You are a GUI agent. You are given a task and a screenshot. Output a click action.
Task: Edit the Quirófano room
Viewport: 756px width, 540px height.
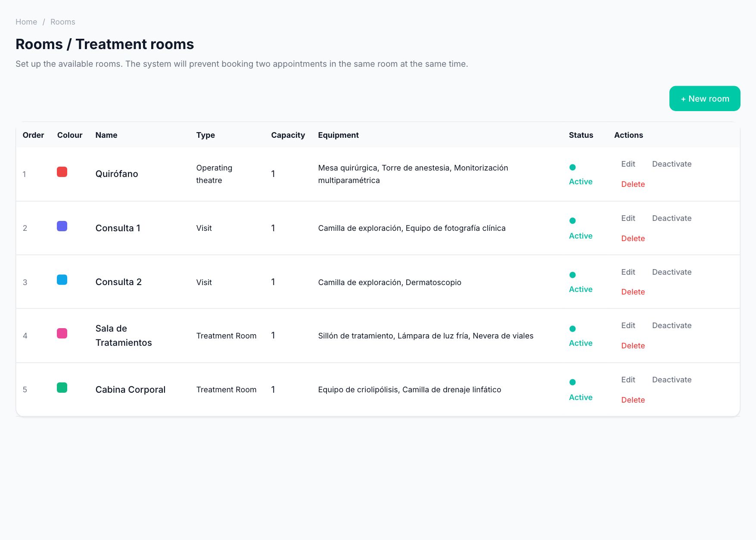[628, 164]
